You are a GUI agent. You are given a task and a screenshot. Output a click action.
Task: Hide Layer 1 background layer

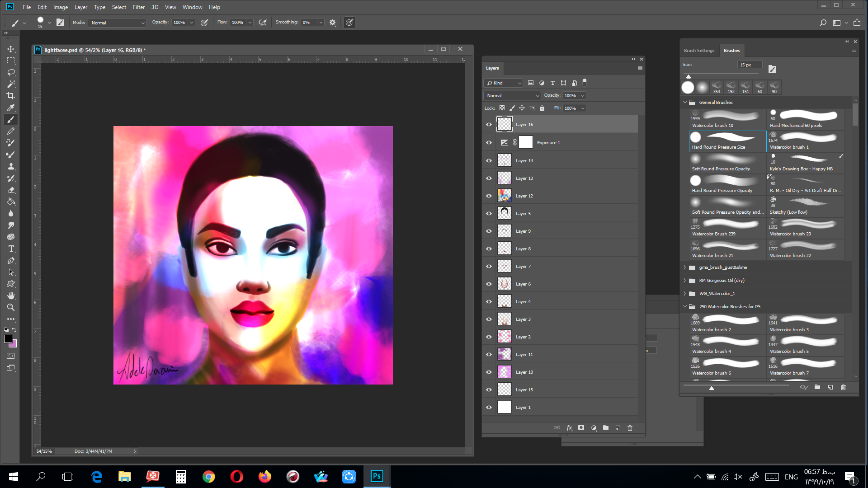pyautogui.click(x=489, y=408)
